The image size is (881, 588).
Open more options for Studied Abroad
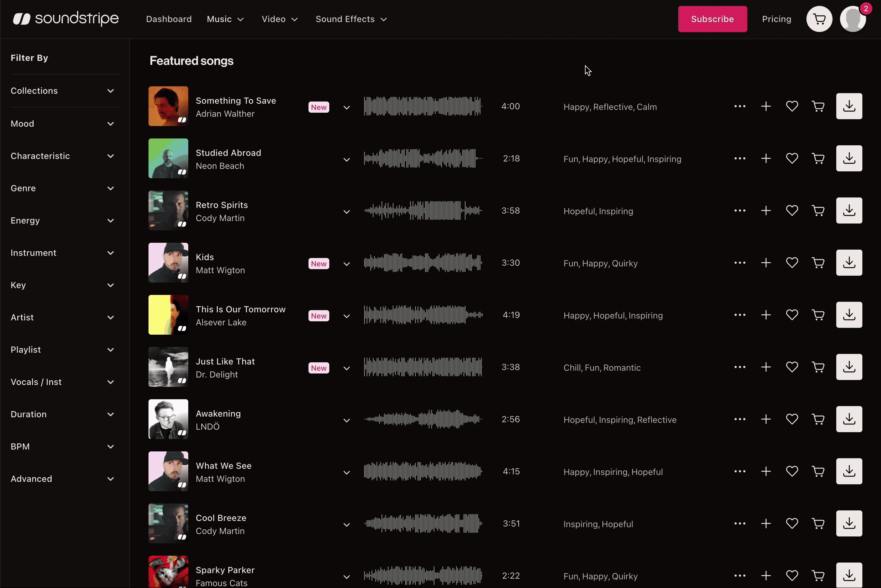740,158
